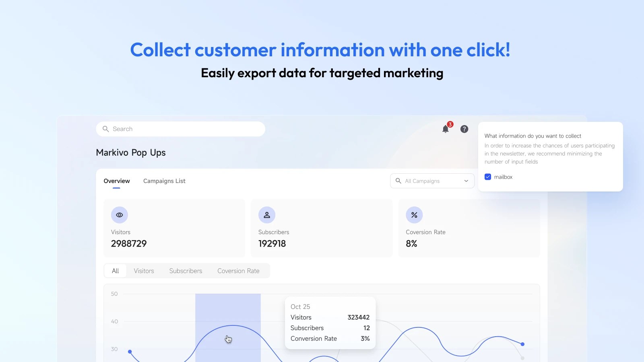
Task: Click the chart's first blue data point
Action: pos(130,352)
